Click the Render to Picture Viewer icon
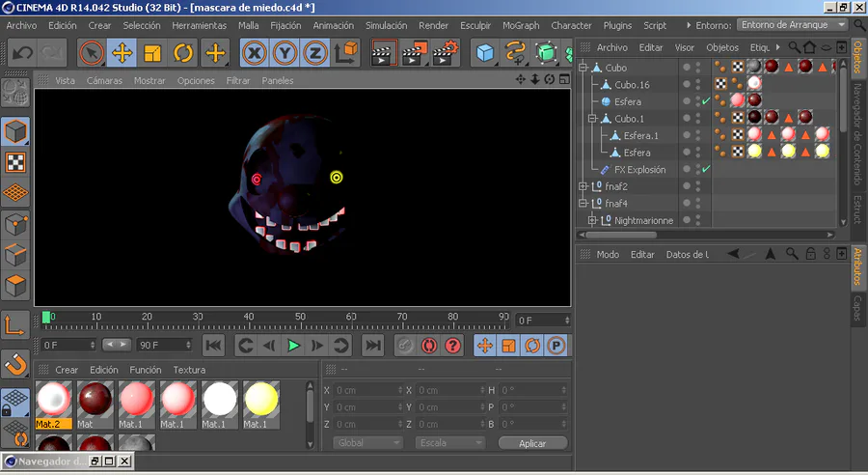 coord(415,53)
